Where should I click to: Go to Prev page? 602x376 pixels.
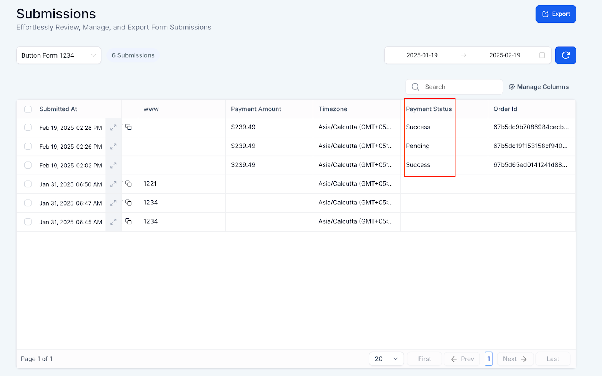(462, 359)
